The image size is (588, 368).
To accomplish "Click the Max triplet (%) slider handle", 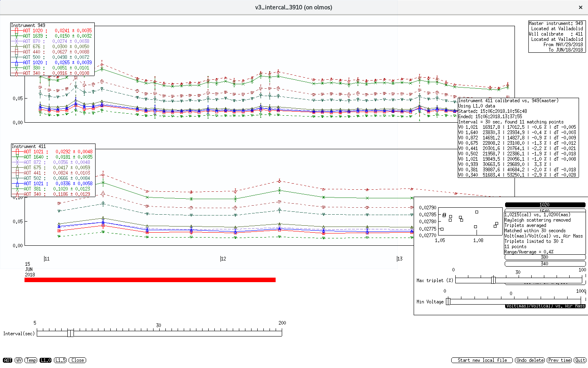I will pos(493,280).
